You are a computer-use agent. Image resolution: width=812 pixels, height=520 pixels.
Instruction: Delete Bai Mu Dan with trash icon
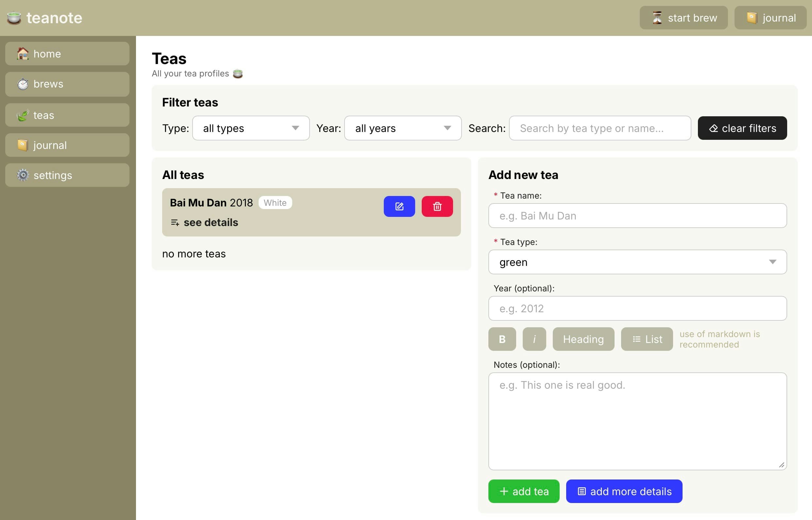click(437, 206)
